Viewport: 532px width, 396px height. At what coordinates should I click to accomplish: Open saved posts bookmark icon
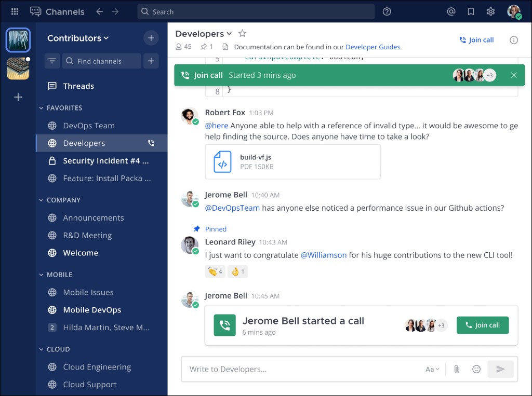click(x=471, y=11)
